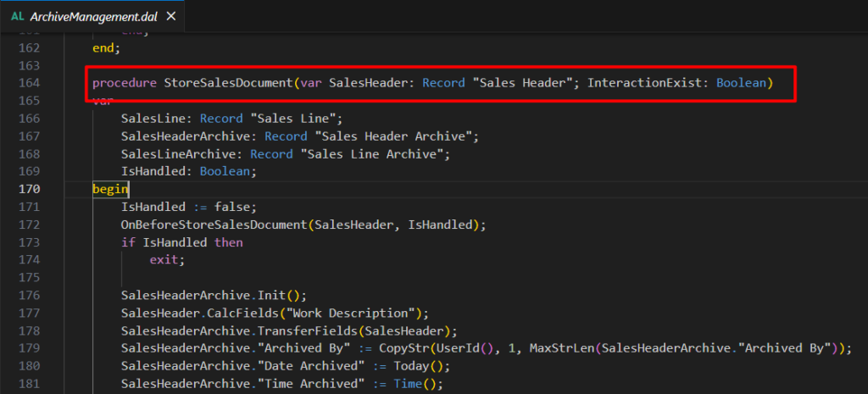Click line number 170 in the gutter
Viewport: 868px width, 394px height.
coord(29,189)
